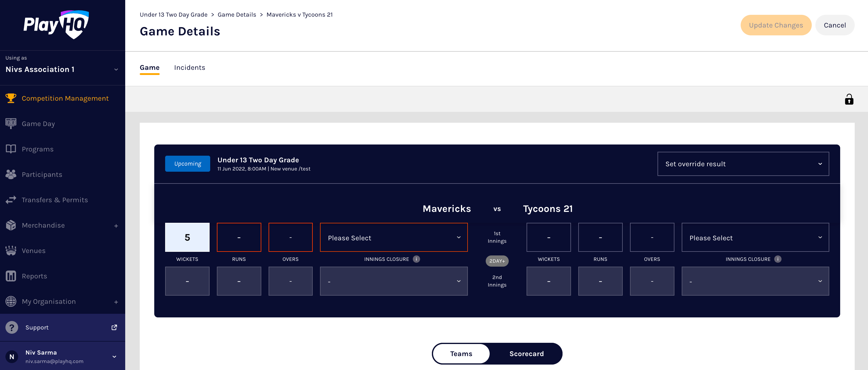
Task: Open Set override result dropdown
Action: pyautogui.click(x=743, y=164)
